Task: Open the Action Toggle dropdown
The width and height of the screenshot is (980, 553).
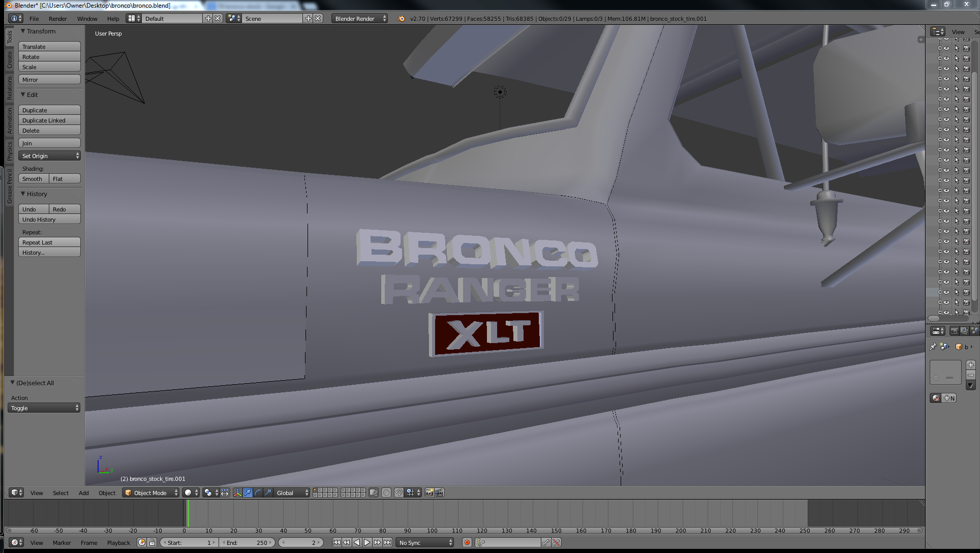Action: [x=44, y=408]
